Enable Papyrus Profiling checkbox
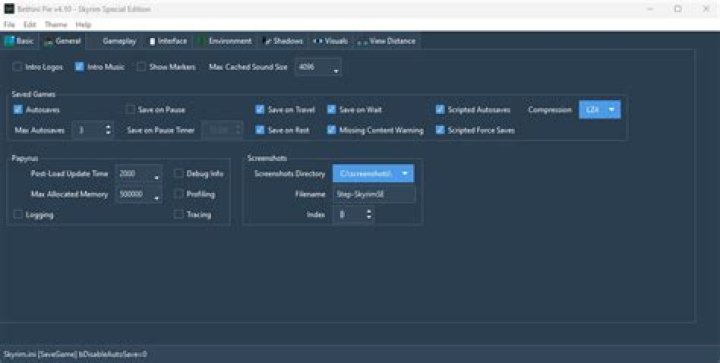 [179, 194]
